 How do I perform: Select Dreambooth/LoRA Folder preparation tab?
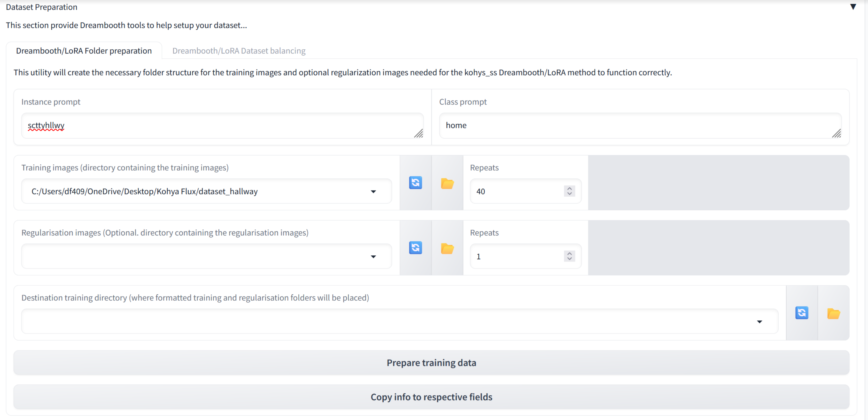[83, 51]
